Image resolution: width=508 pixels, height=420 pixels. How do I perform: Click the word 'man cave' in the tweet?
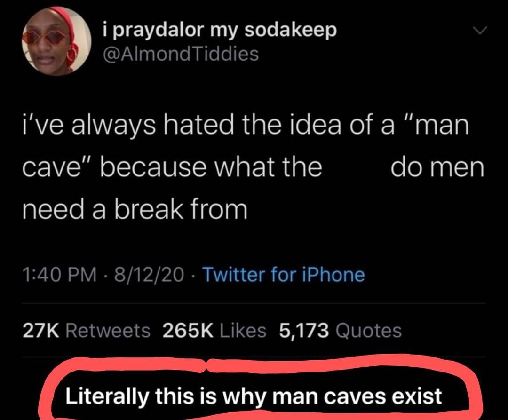442,124
